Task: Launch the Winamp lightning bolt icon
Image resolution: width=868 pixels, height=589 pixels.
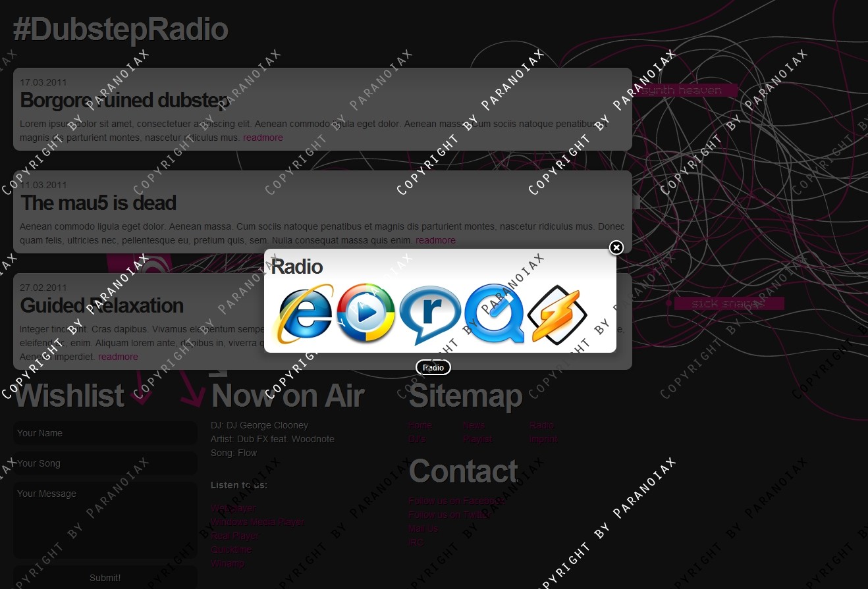Action: [x=556, y=315]
